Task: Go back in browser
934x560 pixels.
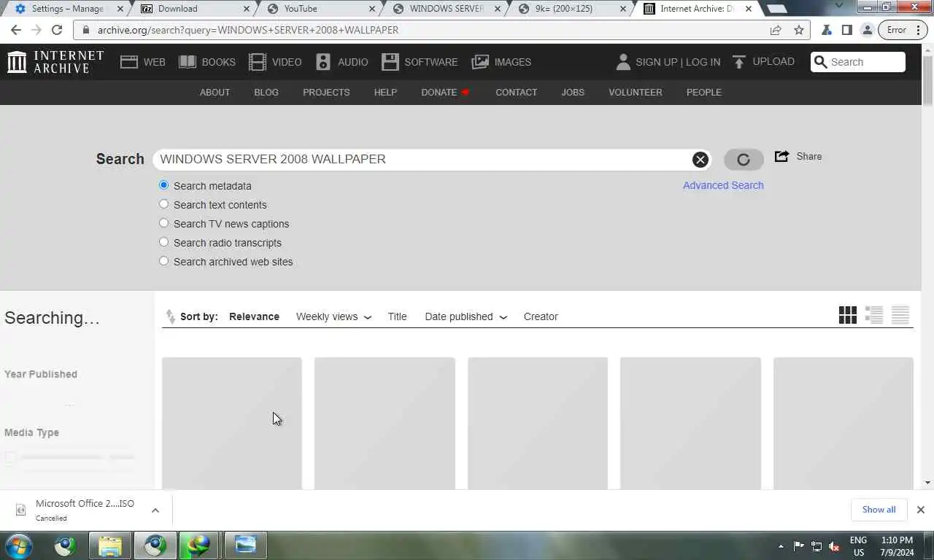Action: pos(16,30)
